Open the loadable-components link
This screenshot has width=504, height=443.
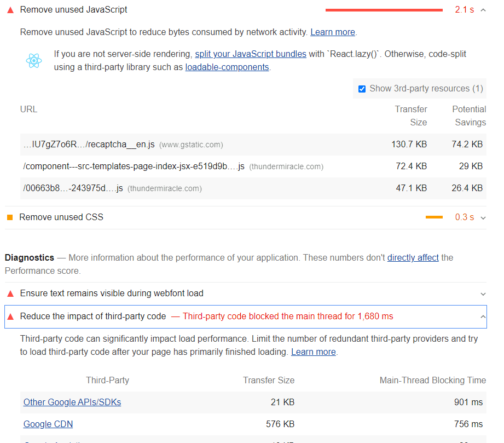(227, 67)
